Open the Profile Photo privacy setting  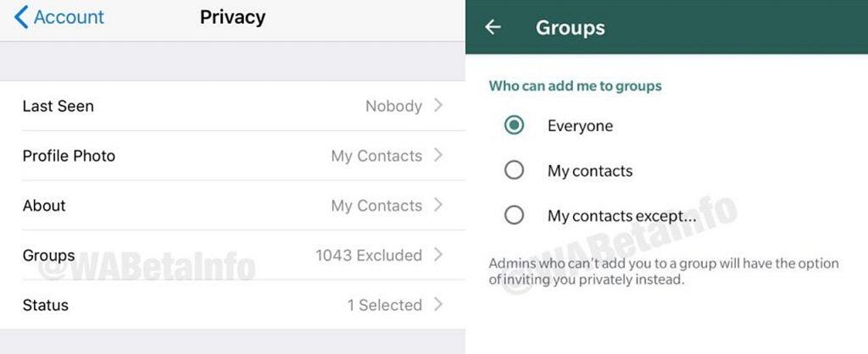coord(69,156)
